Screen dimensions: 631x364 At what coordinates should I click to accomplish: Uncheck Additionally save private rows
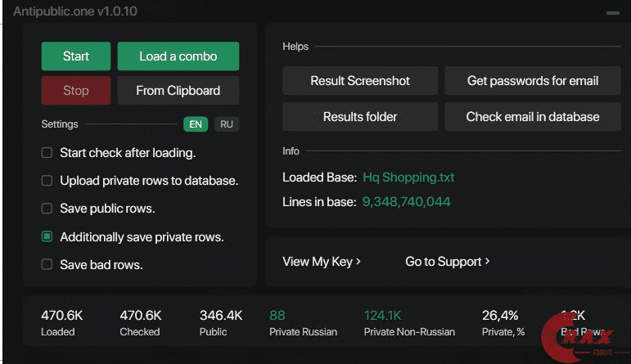(47, 236)
